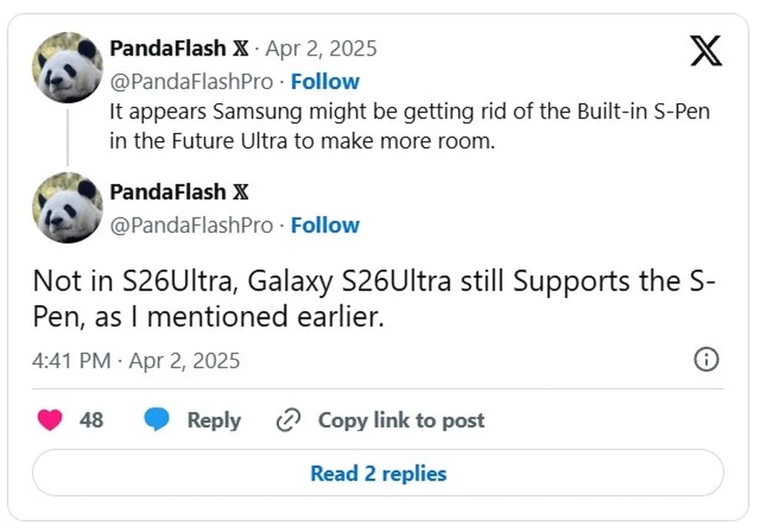
Task: Click Copy link to post text
Action: [x=401, y=420]
